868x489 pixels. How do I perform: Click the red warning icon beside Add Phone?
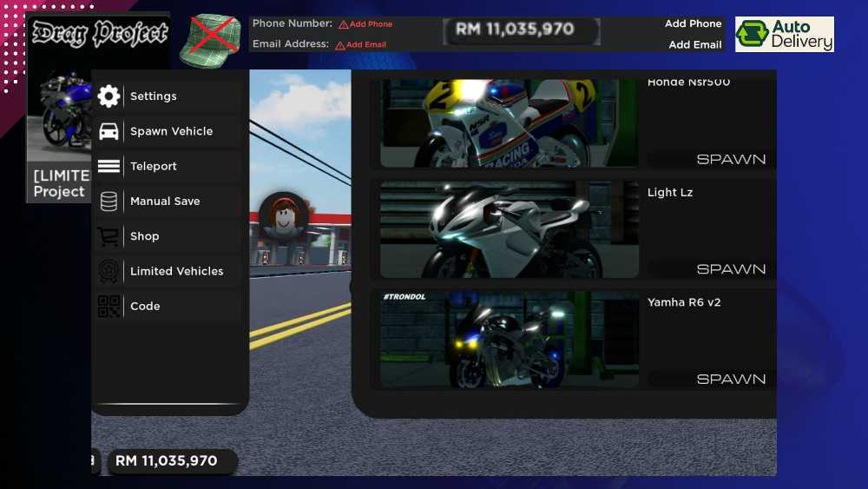(343, 24)
